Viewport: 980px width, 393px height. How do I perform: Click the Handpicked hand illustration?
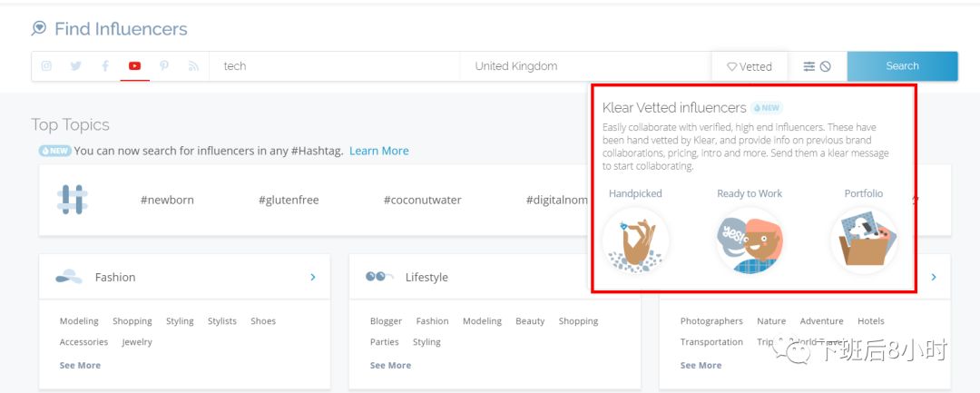[636, 241]
